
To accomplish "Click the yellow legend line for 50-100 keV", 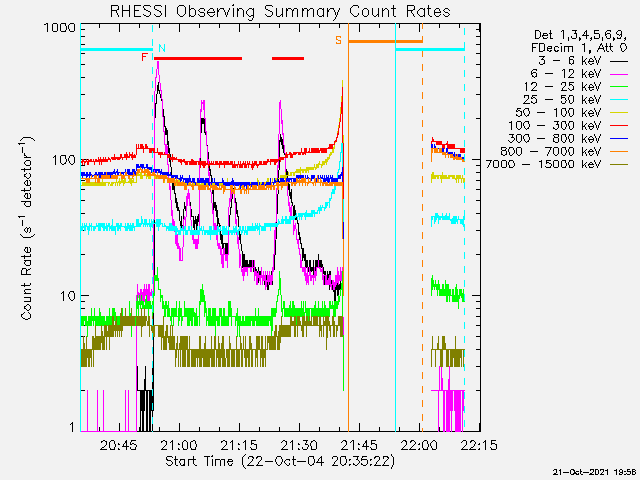I will 619,113.
